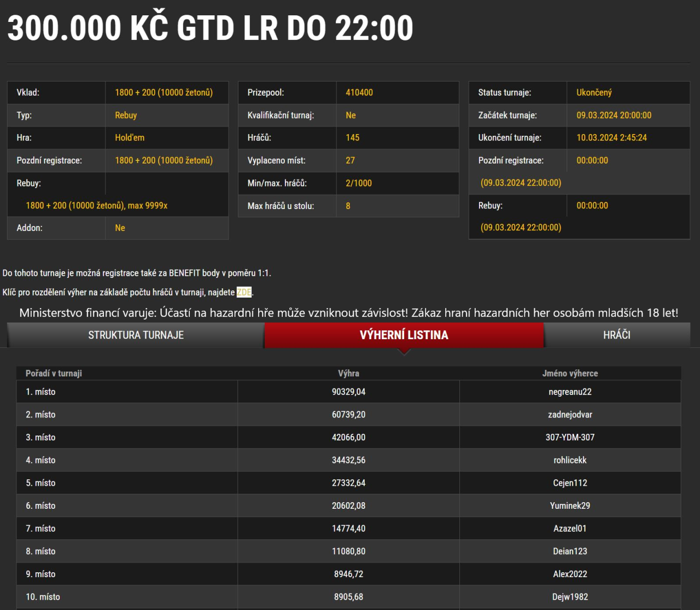The width and height of the screenshot is (700, 610).
Task: Click the BENEFIT body registration note
Action: point(137,273)
